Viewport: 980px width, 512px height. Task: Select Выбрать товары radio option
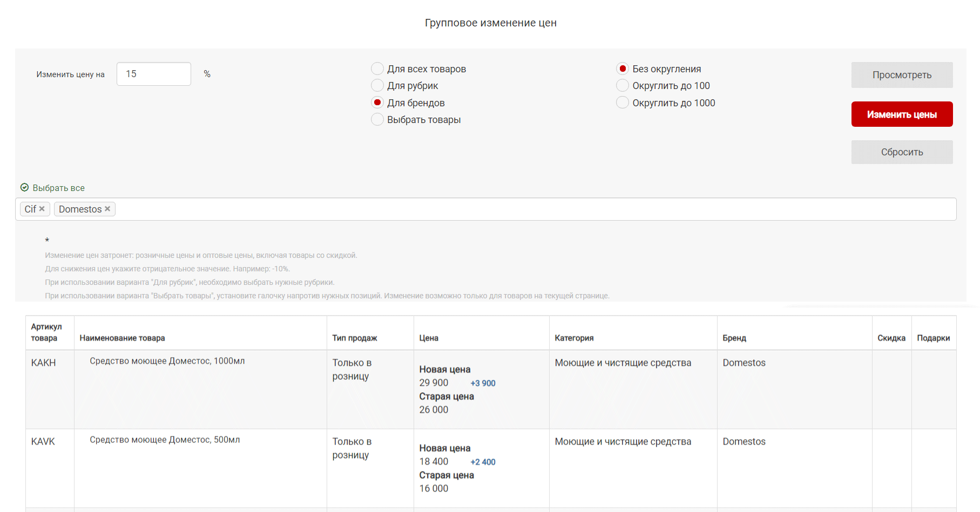coord(377,119)
